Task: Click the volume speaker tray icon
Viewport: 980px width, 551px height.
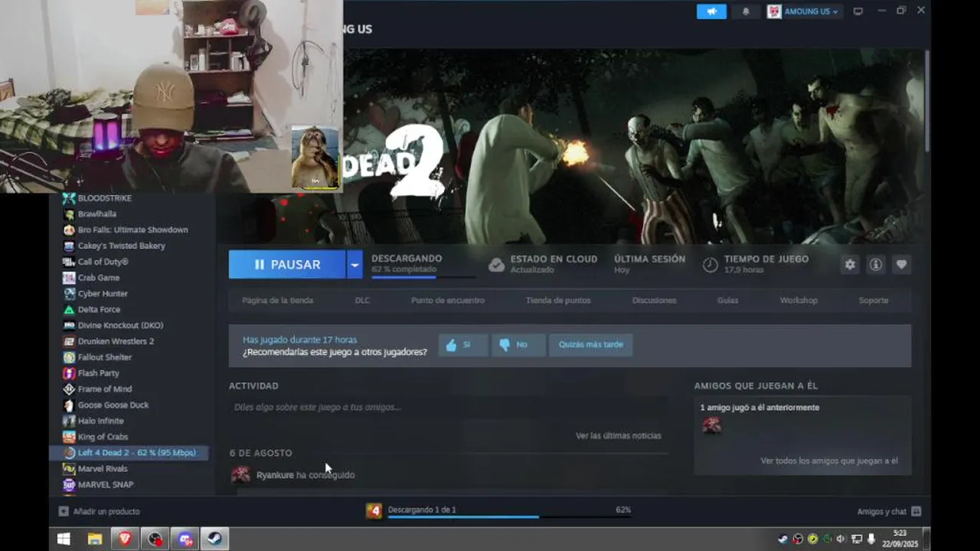Action: point(841,539)
